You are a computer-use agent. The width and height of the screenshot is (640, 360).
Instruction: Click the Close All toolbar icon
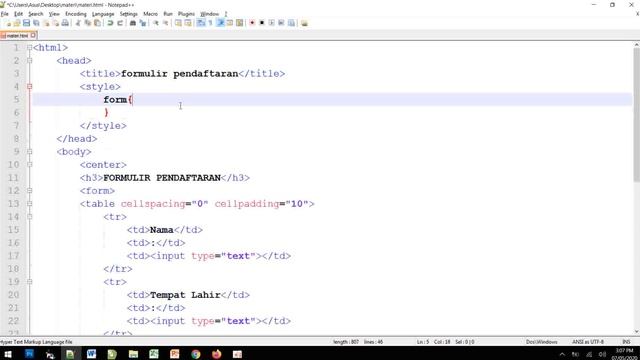[x=56, y=23]
